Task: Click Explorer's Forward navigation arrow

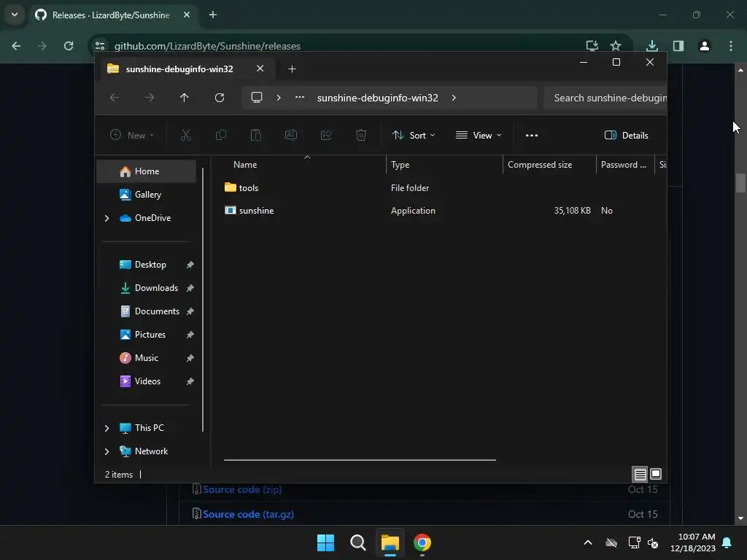Action: [150, 98]
